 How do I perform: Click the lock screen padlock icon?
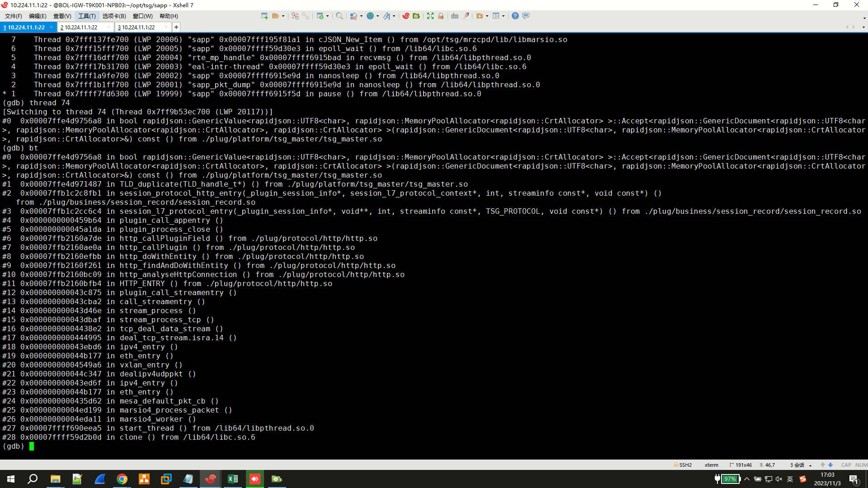(441, 16)
